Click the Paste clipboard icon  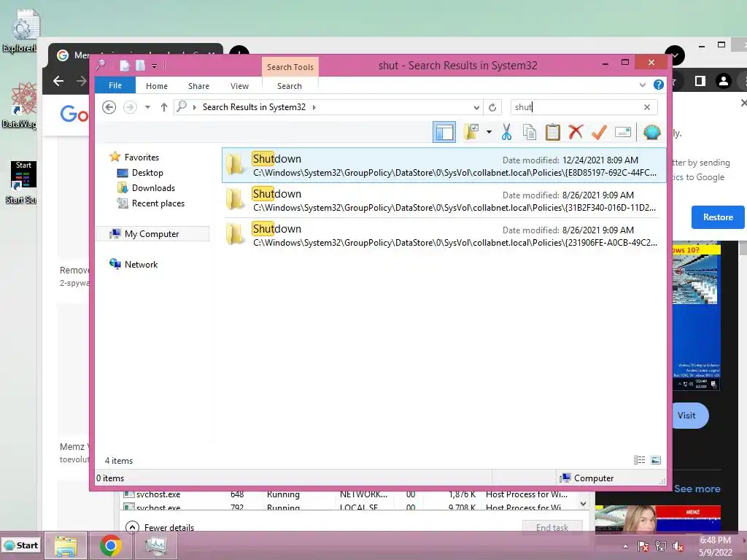[553, 132]
